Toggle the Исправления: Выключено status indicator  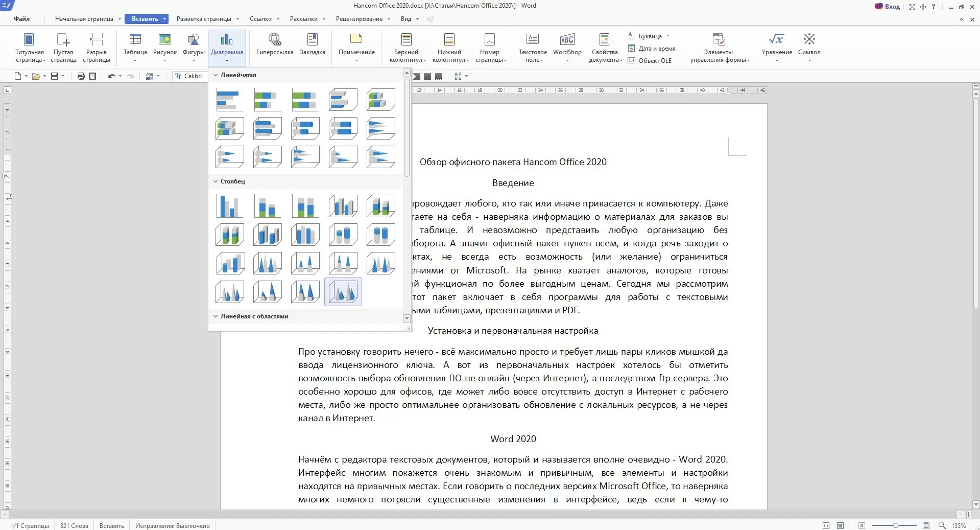pyautogui.click(x=172, y=525)
